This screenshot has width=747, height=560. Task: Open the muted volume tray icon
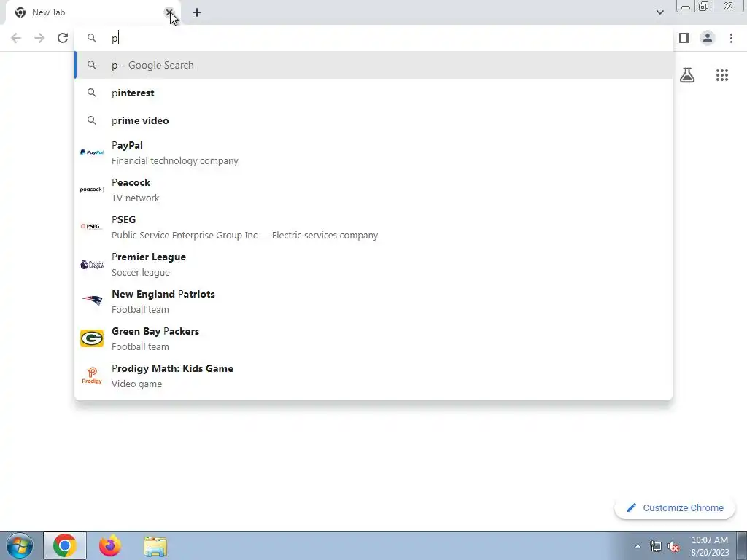(x=673, y=546)
